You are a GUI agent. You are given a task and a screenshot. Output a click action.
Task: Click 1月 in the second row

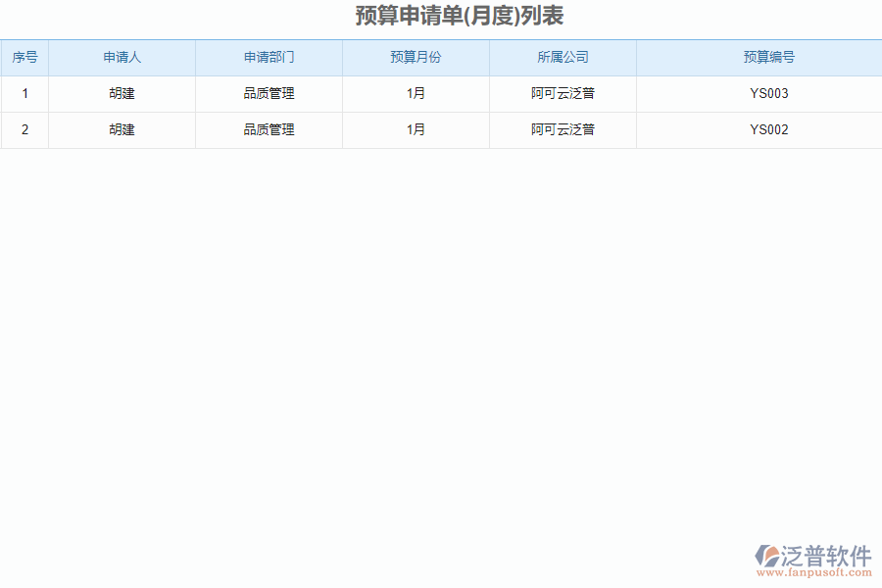coord(416,128)
